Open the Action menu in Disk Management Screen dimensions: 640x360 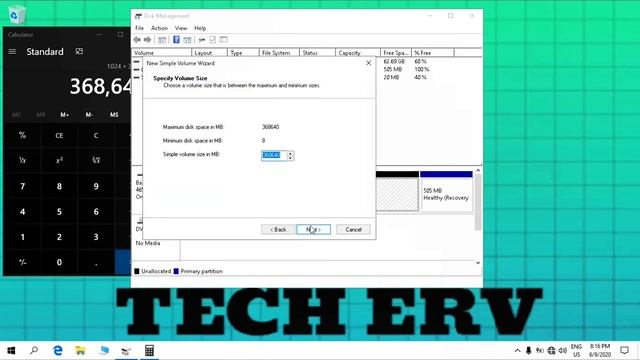159,28
